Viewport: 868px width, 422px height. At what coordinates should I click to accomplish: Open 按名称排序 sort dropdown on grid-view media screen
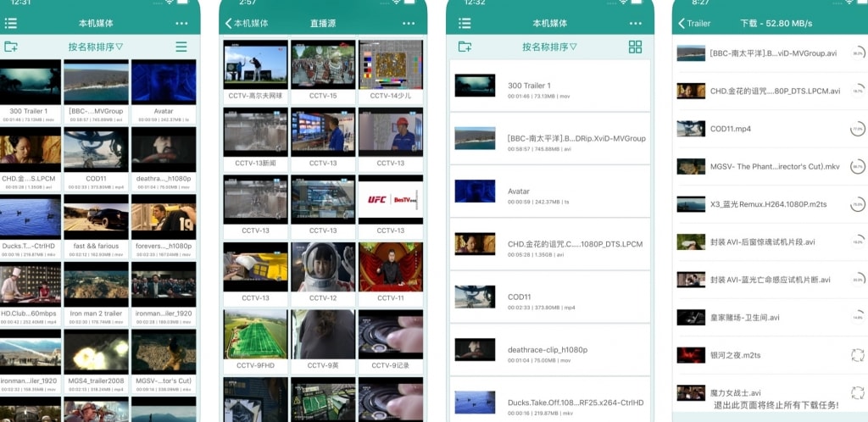click(96, 47)
